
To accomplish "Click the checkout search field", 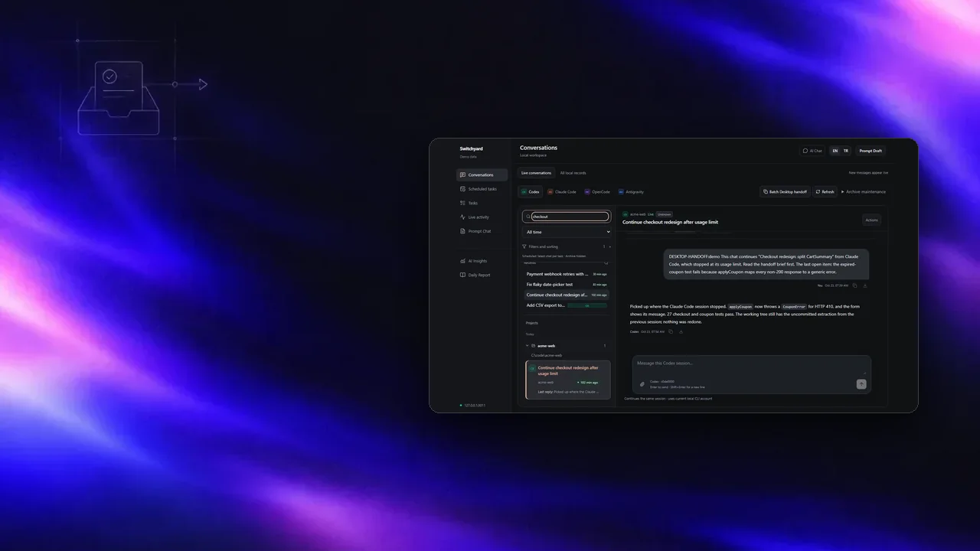I will (x=570, y=217).
